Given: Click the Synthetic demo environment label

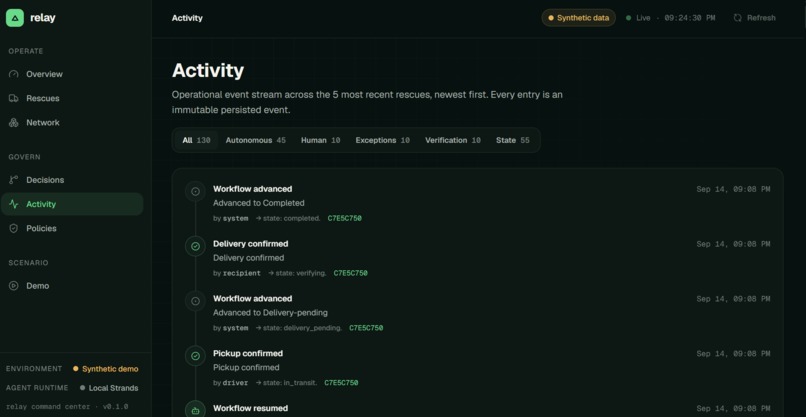Looking at the screenshot, I should (x=106, y=369).
